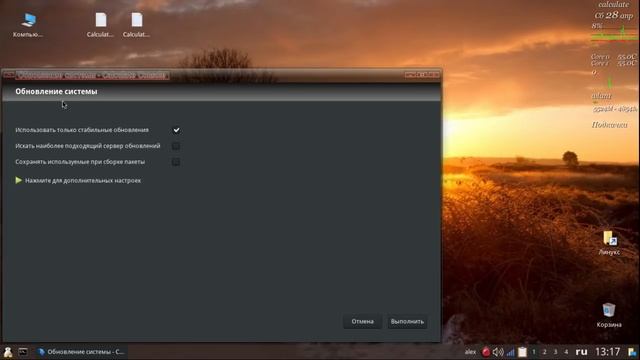The width and height of the screenshot is (640, 360).
Task: Expand 'Нажмите для дополнительных настроек' section
Action: (78, 180)
